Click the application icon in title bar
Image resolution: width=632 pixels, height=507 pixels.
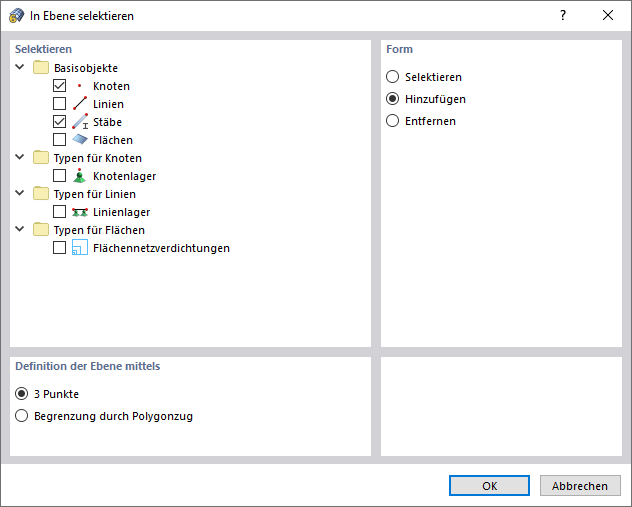[x=16, y=16]
